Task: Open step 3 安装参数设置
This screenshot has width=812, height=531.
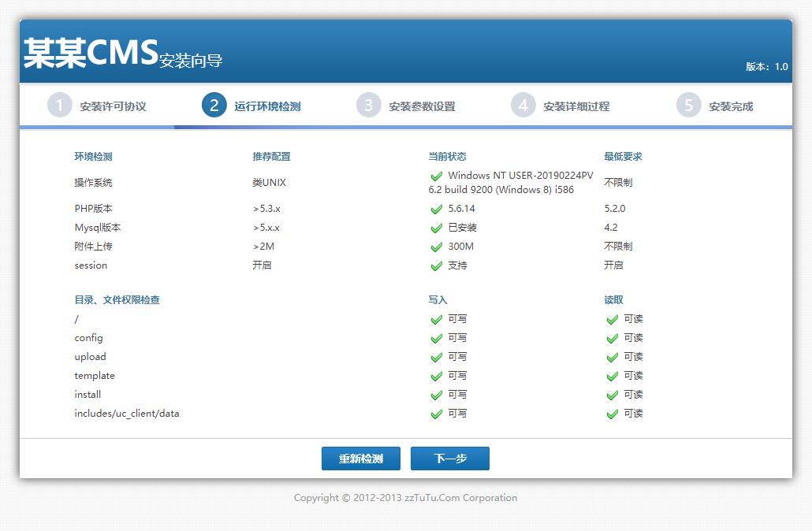Action: [x=406, y=106]
